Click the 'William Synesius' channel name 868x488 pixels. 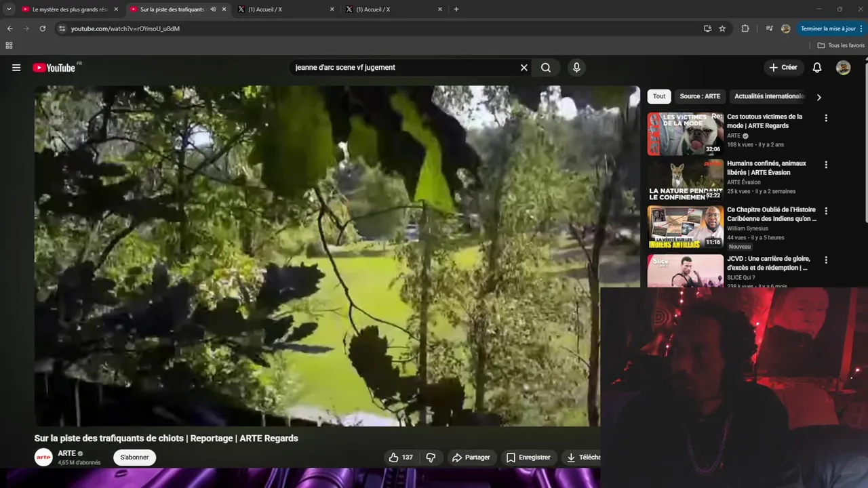click(747, 228)
